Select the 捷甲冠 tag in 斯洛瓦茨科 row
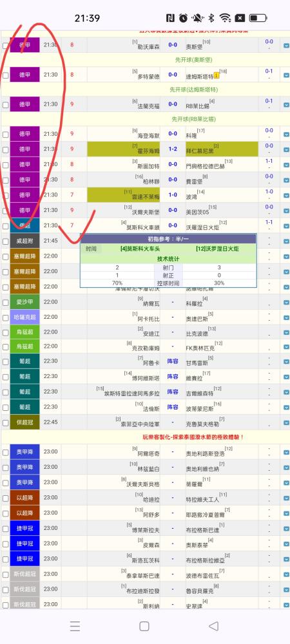Image resolution: width=290 pixels, height=644 pixels. click(24, 558)
